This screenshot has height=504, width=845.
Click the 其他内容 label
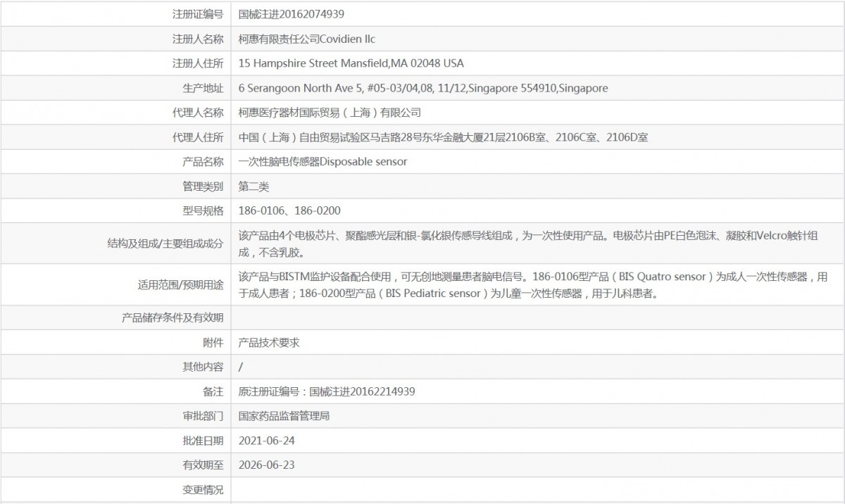pos(203,367)
